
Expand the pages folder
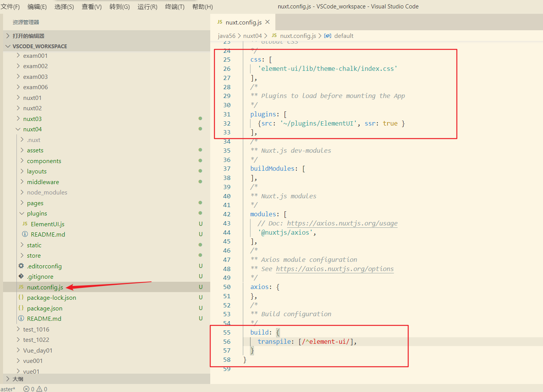click(x=22, y=203)
